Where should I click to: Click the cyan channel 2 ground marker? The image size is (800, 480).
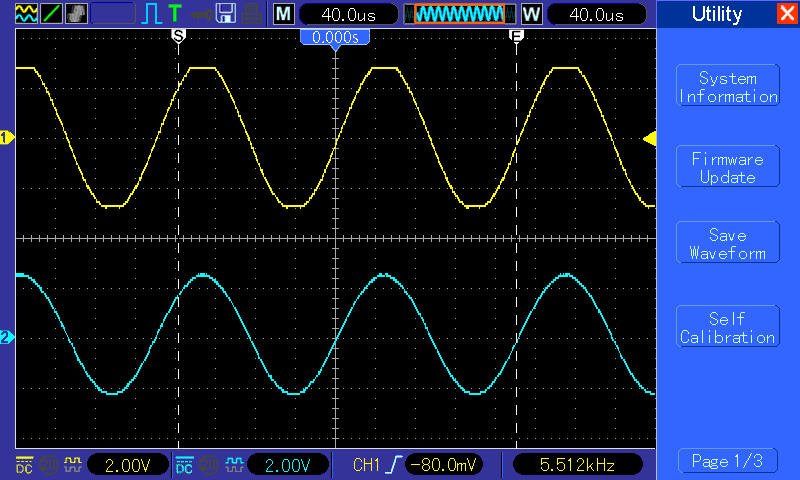[x=7, y=338]
